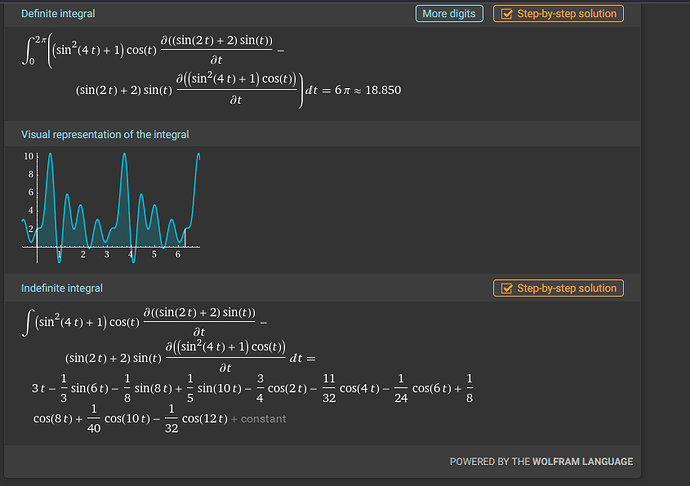690x486 pixels.
Task: Click the x-axis label 3 on the plot
Action: [x=106, y=255]
